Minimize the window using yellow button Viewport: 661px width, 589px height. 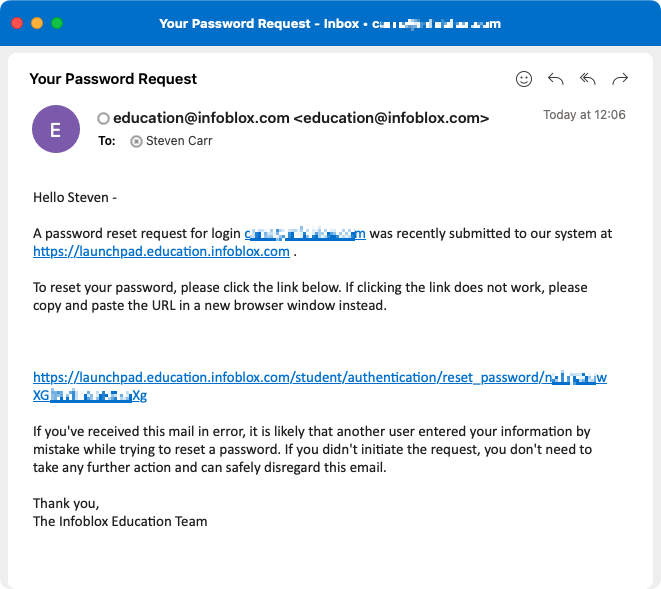point(37,23)
